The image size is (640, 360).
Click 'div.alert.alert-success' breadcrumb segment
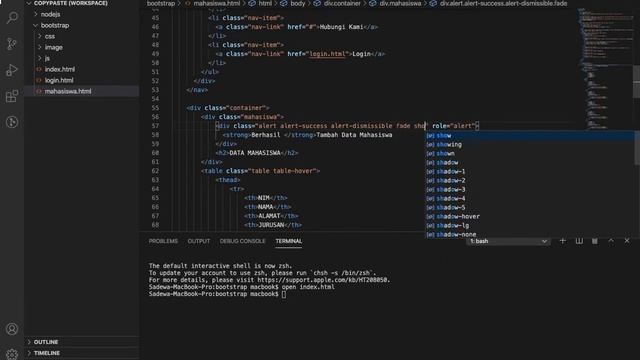click(503, 3)
